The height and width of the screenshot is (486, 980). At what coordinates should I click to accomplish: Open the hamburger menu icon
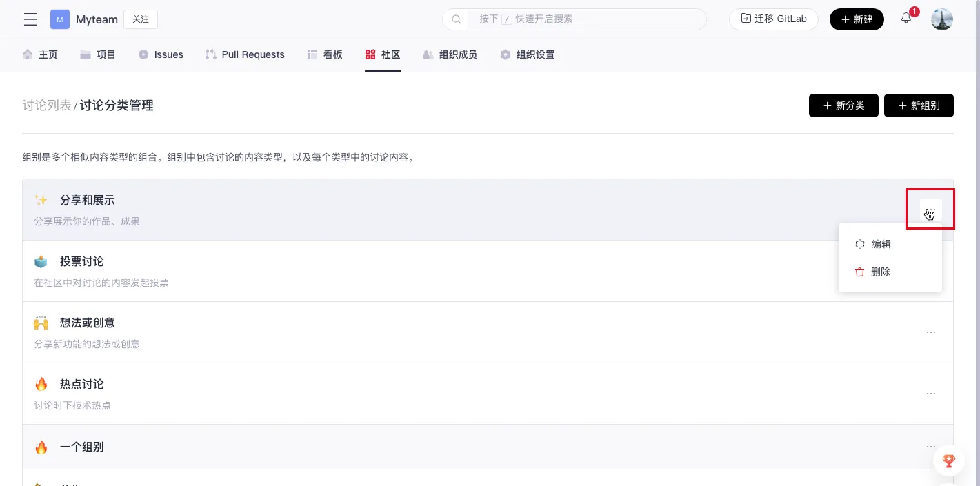tap(30, 19)
